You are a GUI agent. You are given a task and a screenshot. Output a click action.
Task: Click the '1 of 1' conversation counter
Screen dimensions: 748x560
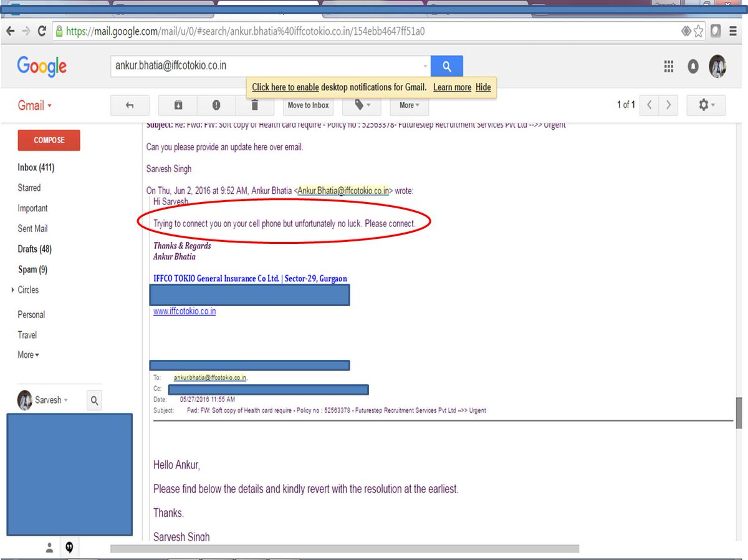(626, 105)
